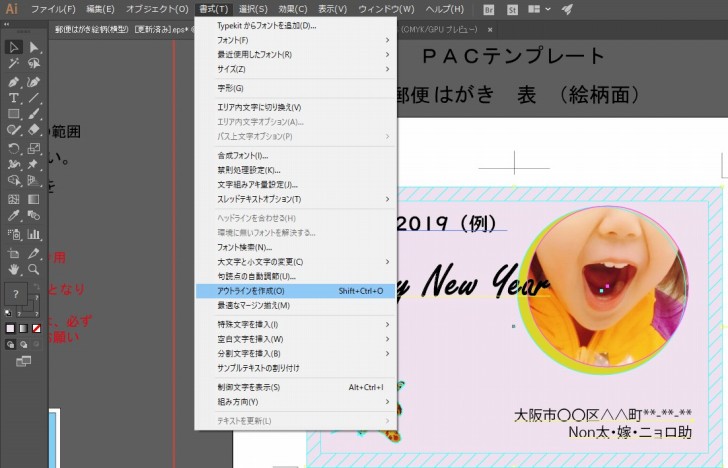Image resolution: width=728 pixels, height=468 pixels.
Task: Open Adobe Stock with the St icon
Action: pyautogui.click(x=512, y=9)
